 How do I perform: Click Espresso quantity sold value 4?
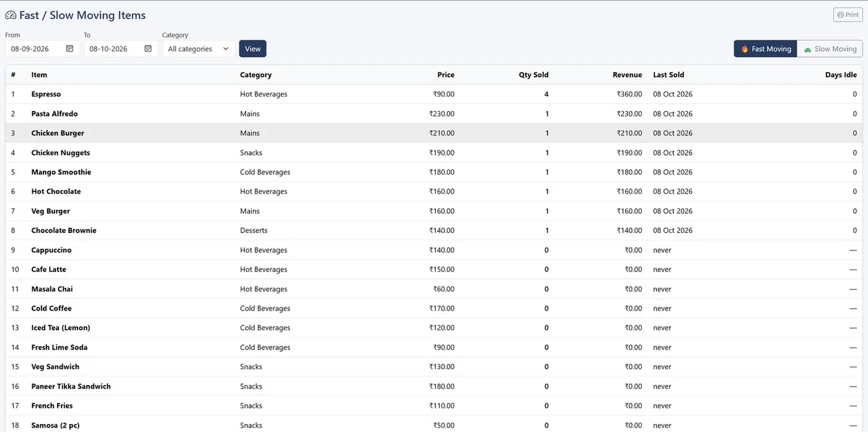tap(546, 94)
